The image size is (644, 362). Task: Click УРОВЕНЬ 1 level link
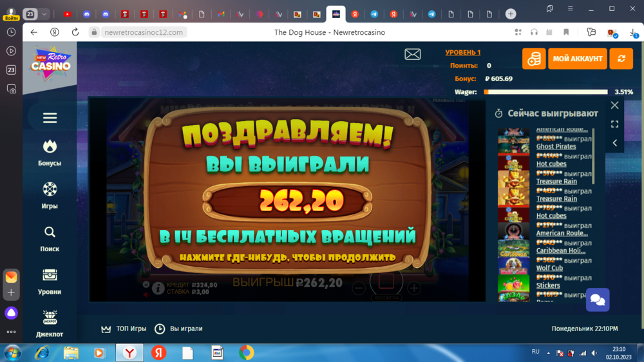click(x=462, y=53)
